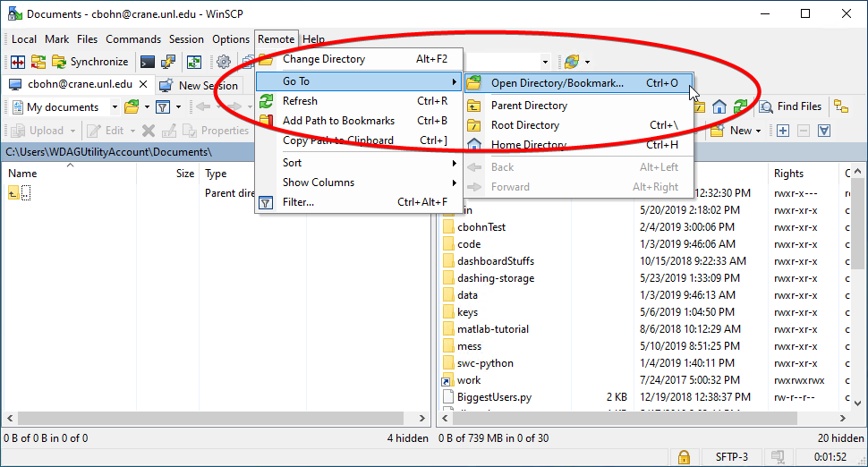Click the remote panel scroll-up arrow
This screenshot has height=467, width=868.
(x=857, y=172)
